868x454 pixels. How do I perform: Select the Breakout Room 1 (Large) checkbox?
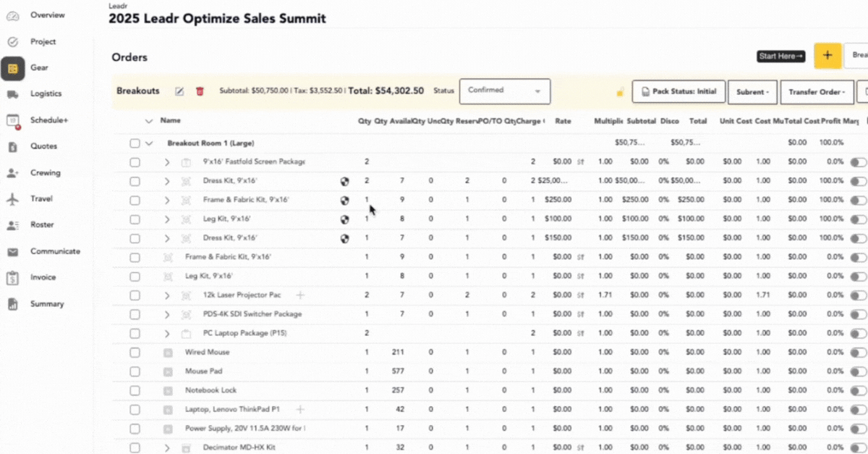(135, 143)
